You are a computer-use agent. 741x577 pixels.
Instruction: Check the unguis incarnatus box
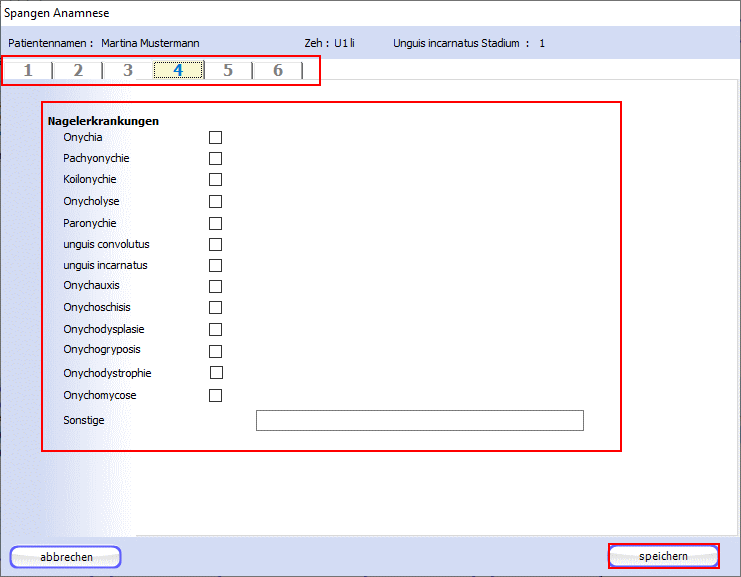[215, 266]
